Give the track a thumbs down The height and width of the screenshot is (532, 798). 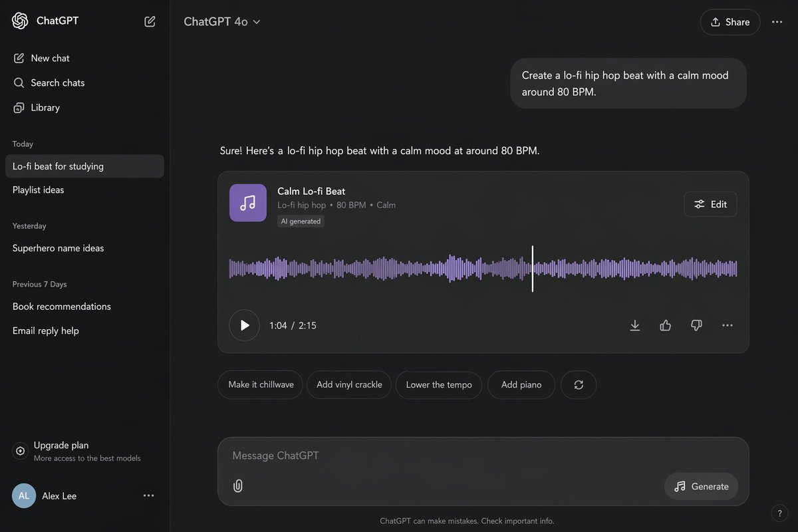(696, 325)
